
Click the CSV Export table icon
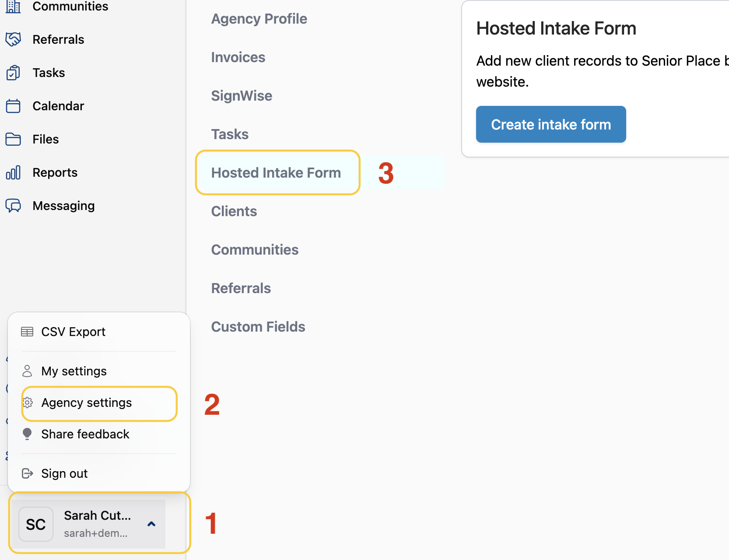pyautogui.click(x=27, y=332)
